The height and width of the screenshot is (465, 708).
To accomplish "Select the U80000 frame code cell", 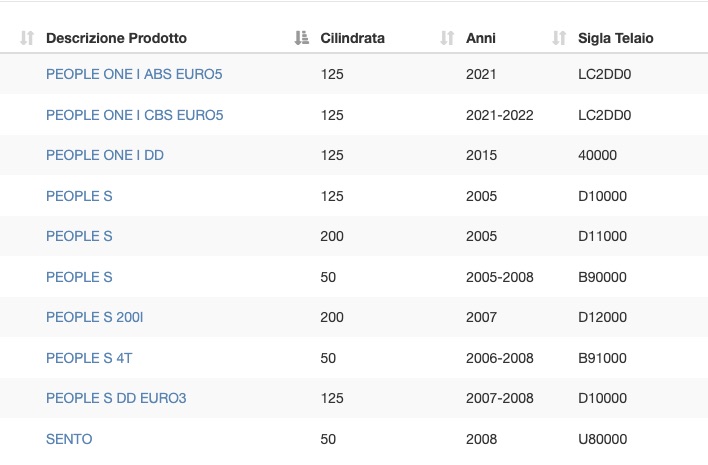I will click(x=602, y=439).
